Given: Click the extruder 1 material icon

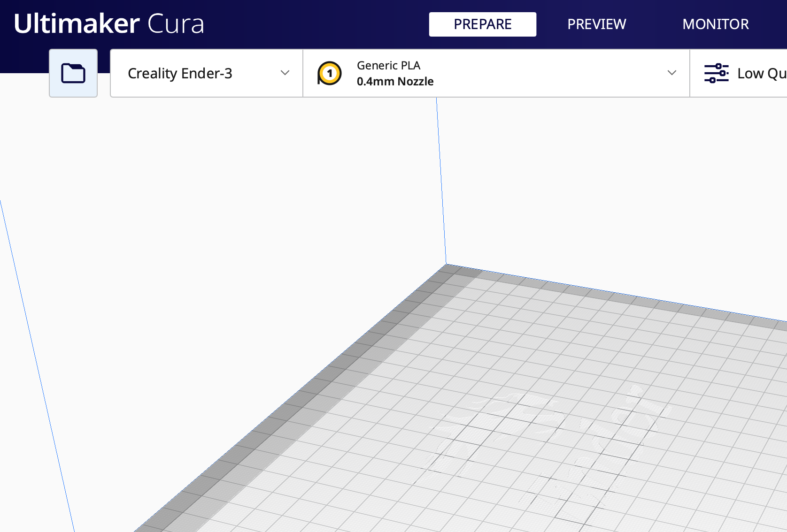Looking at the screenshot, I should [330, 73].
